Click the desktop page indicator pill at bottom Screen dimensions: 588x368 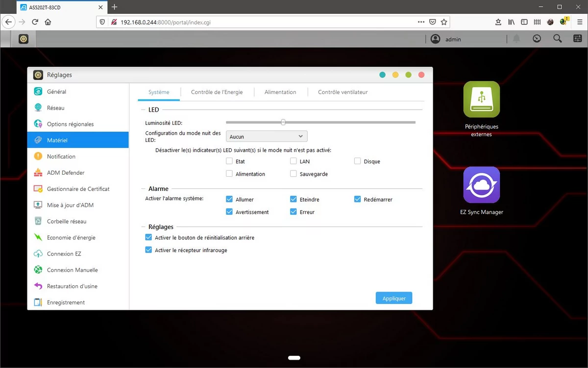tap(294, 358)
